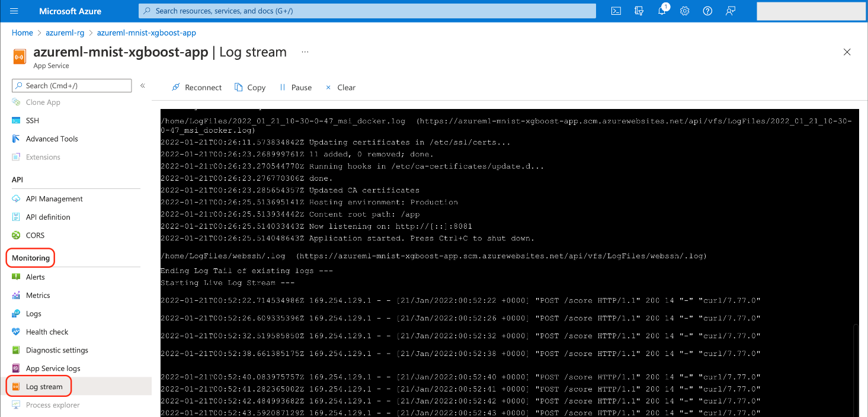Click the App Service logs icon
The height and width of the screenshot is (417, 868).
16,368
